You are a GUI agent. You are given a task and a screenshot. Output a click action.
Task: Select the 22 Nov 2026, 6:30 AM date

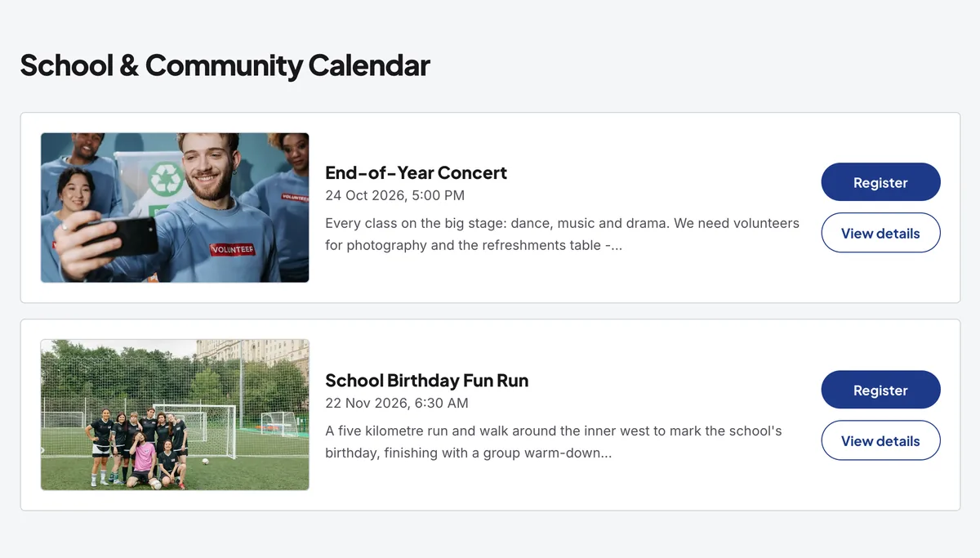pyautogui.click(x=397, y=403)
